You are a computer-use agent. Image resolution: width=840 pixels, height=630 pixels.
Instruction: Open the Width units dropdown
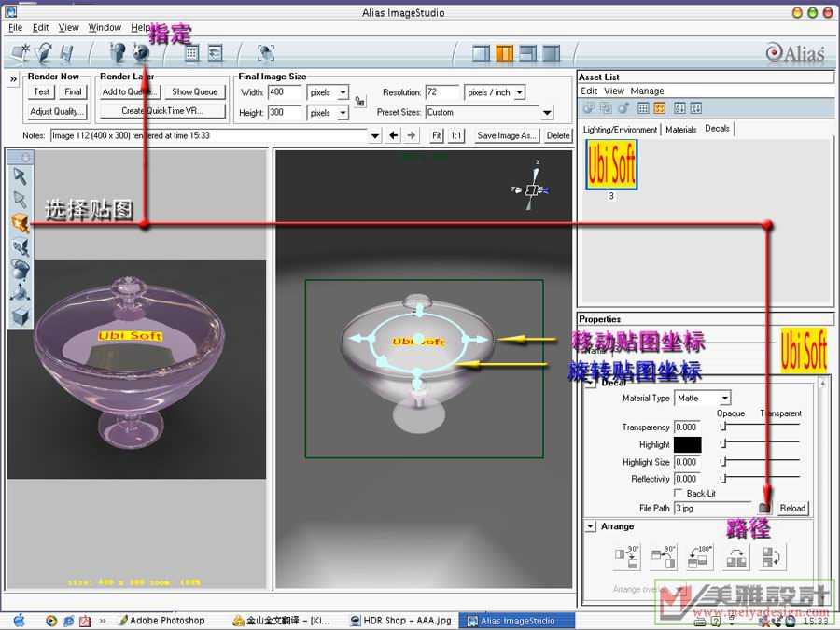(343, 92)
